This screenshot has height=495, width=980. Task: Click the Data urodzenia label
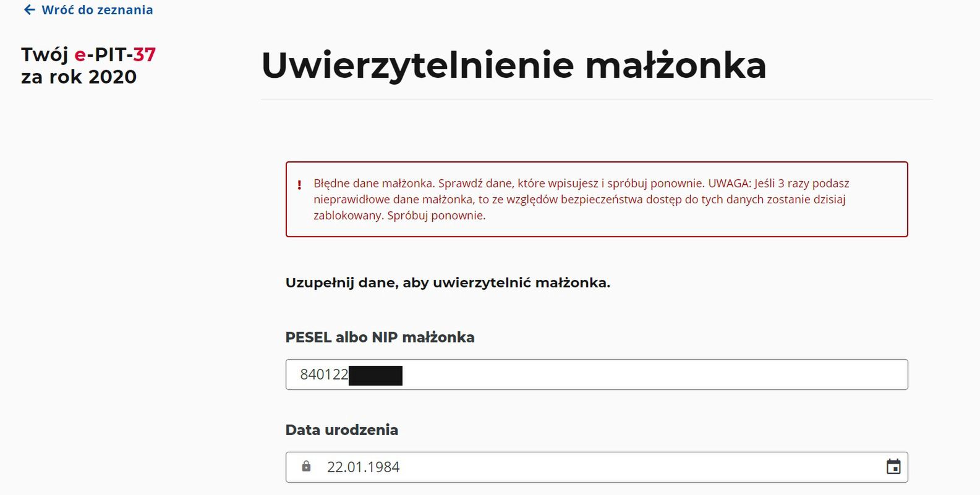click(x=341, y=429)
